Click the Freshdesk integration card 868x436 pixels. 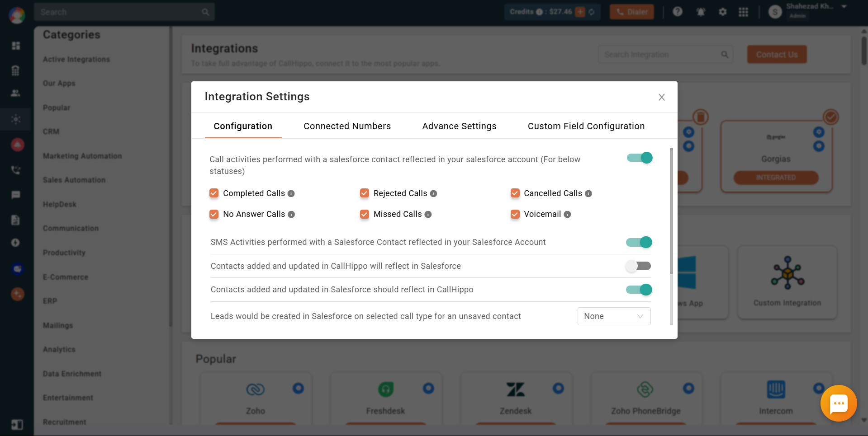tap(386, 398)
